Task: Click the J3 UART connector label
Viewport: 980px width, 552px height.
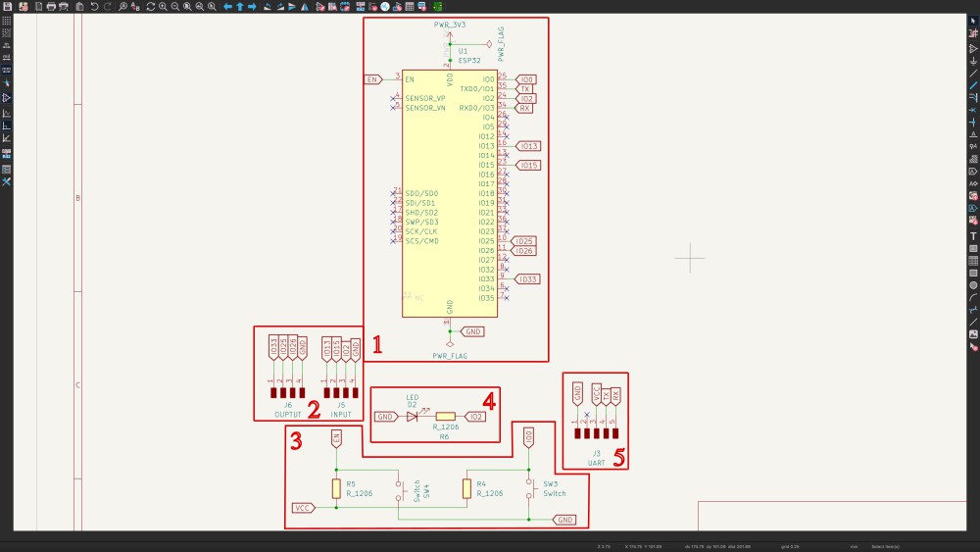Action: click(596, 454)
